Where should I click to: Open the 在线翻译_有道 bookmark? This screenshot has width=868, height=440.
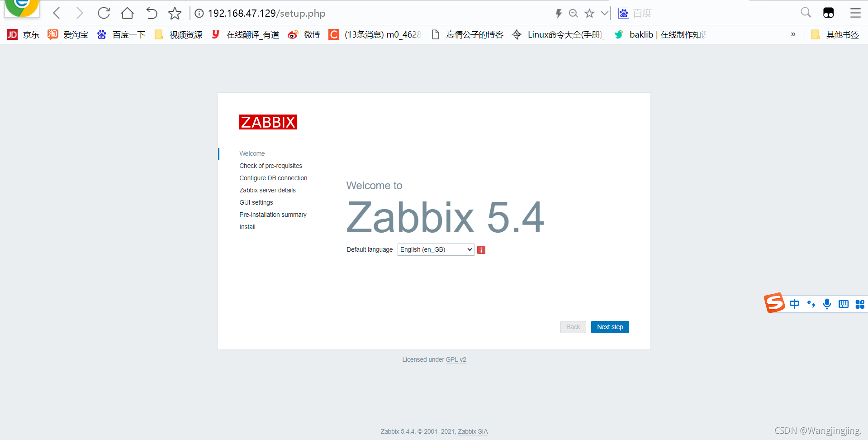245,34
